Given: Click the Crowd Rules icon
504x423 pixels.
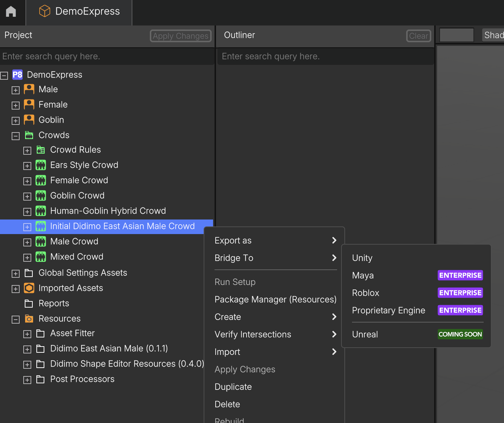Looking at the screenshot, I should pyautogui.click(x=41, y=150).
